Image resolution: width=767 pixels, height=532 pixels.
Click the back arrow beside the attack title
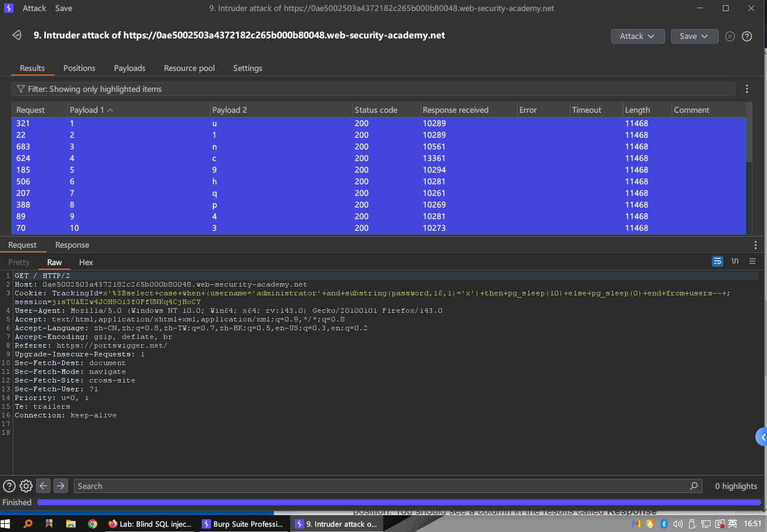pos(17,35)
